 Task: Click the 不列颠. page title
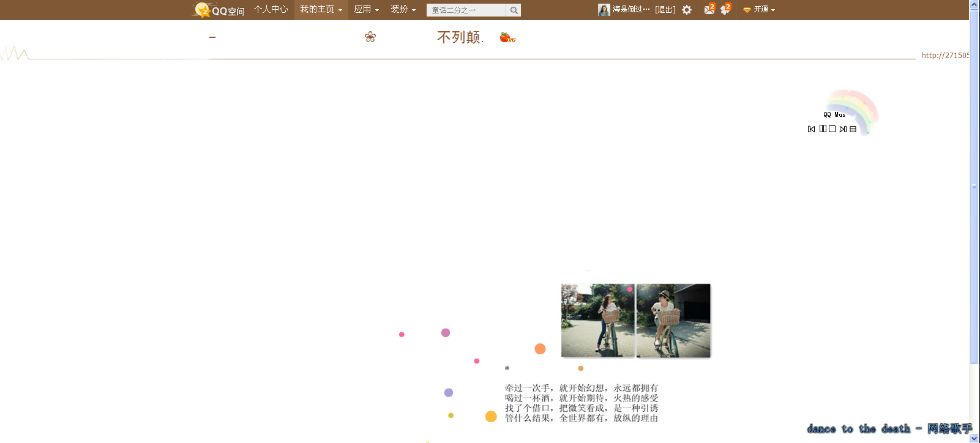460,37
